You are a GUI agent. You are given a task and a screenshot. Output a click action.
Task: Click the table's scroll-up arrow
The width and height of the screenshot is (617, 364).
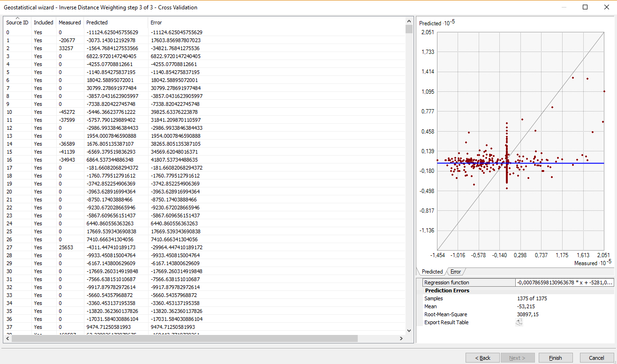tap(409, 21)
